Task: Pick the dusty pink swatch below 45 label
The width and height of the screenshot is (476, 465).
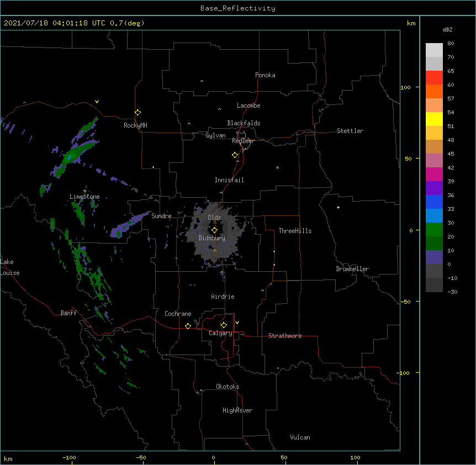Action: pyautogui.click(x=434, y=161)
